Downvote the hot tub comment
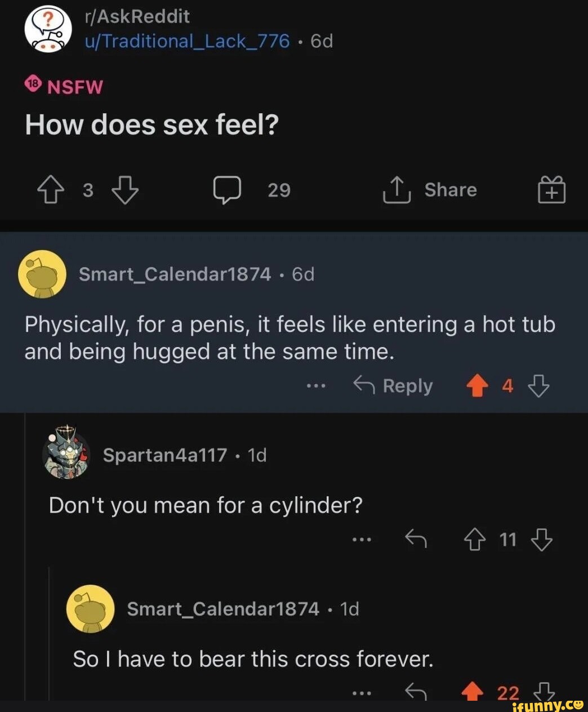The width and height of the screenshot is (588, 712). (538, 386)
